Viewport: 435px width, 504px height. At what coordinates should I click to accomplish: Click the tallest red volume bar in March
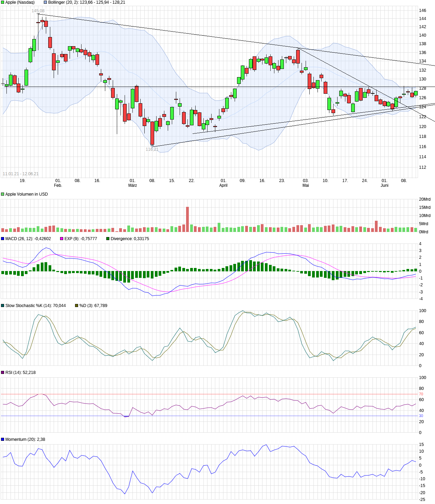point(187,219)
